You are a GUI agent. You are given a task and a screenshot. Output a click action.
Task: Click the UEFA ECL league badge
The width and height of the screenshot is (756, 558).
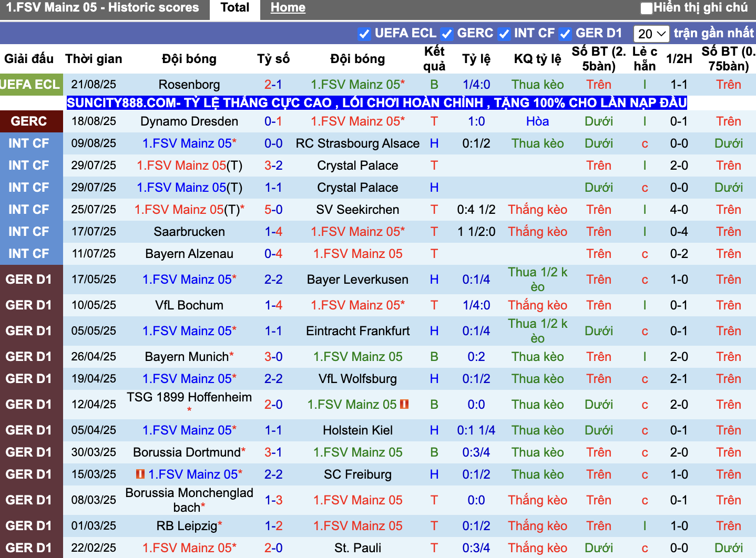coord(31,85)
